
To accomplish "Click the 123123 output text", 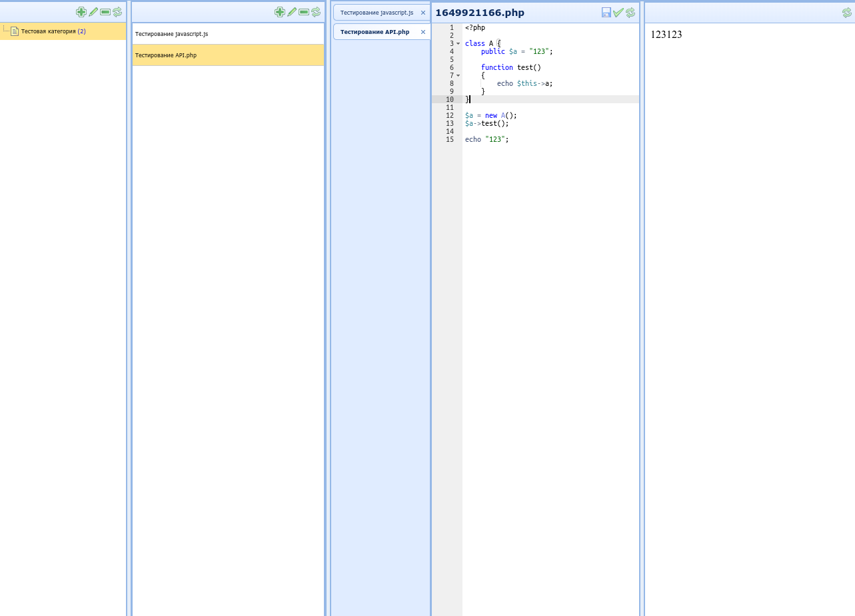I will pos(666,35).
